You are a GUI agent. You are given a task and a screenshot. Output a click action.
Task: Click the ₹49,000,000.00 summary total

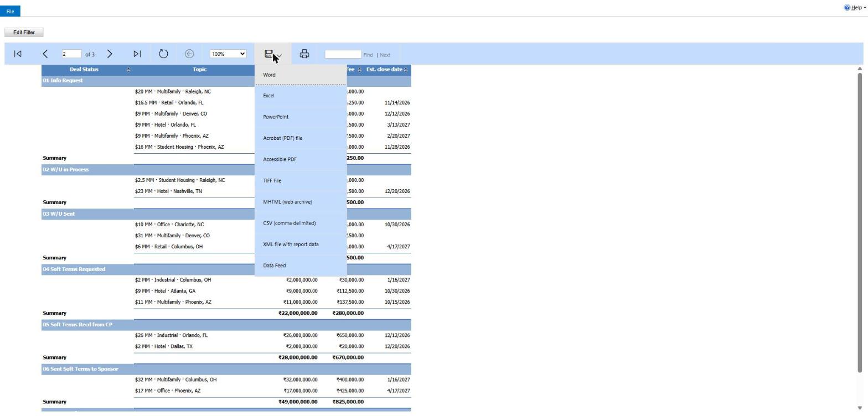tap(298, 402)
